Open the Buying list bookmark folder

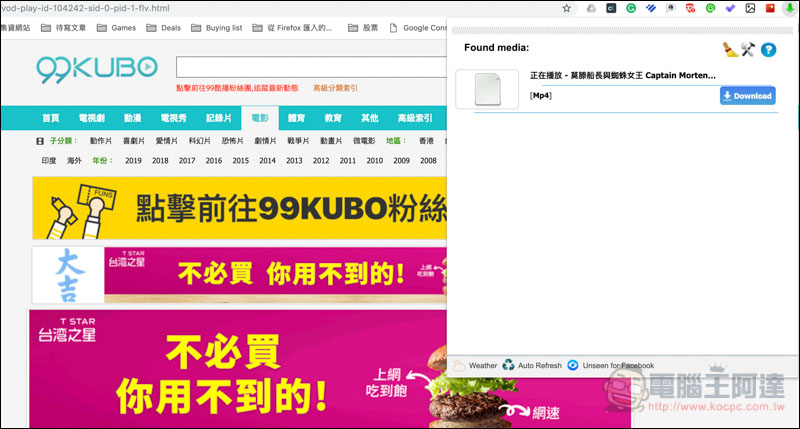(x=217, y=28)
